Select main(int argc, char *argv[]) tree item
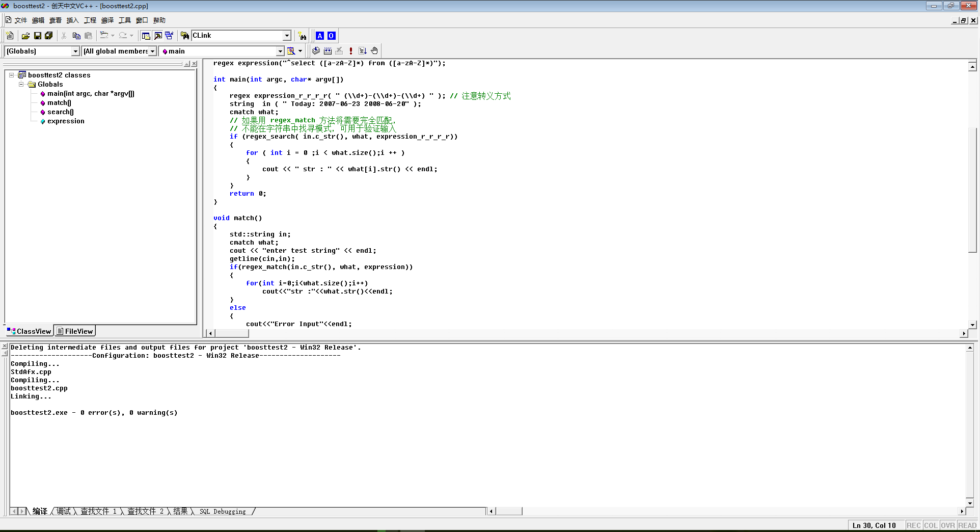Viewport: 980px width, 532px height. click(x=91, y=94)
